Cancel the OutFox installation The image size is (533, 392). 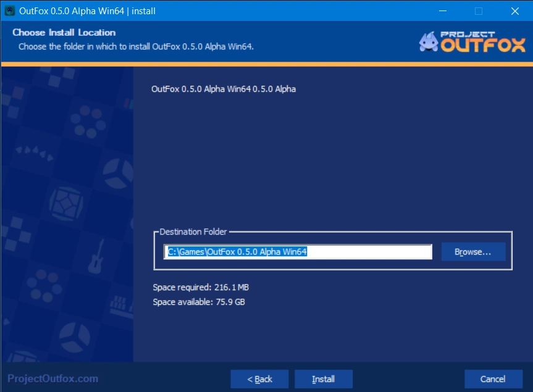point(493,379)
